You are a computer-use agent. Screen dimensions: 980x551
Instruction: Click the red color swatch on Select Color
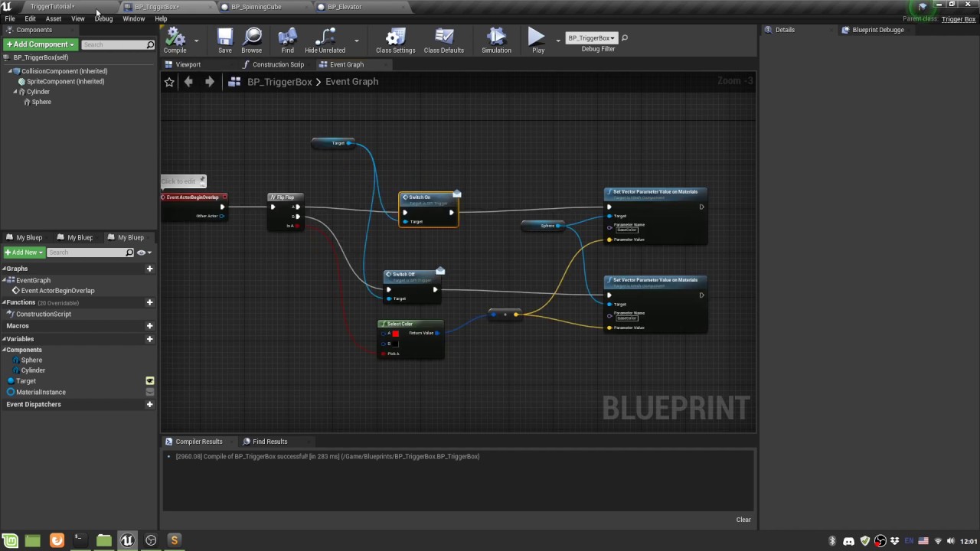tap(395, 334)
